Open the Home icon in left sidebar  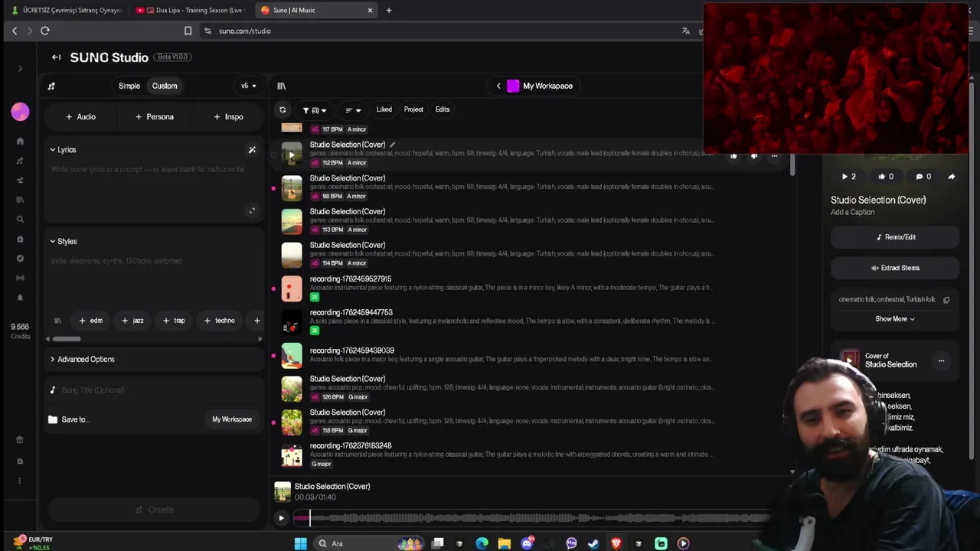[20, 141]
